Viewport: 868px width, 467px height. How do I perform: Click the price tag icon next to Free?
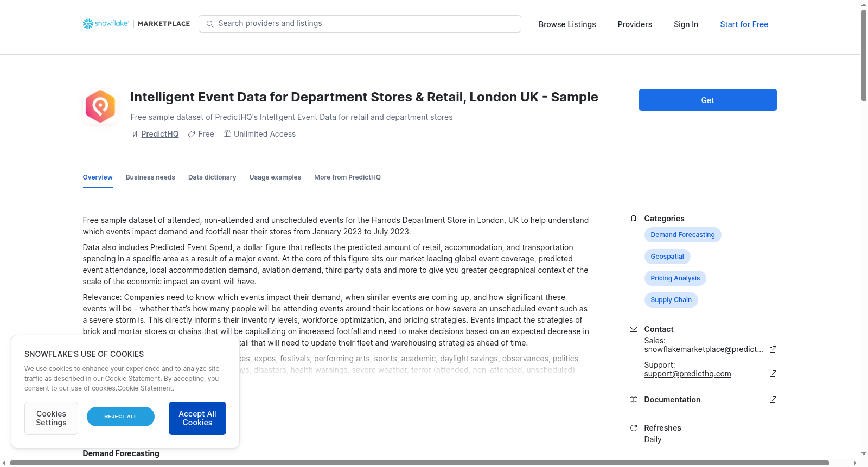(192, 134)
